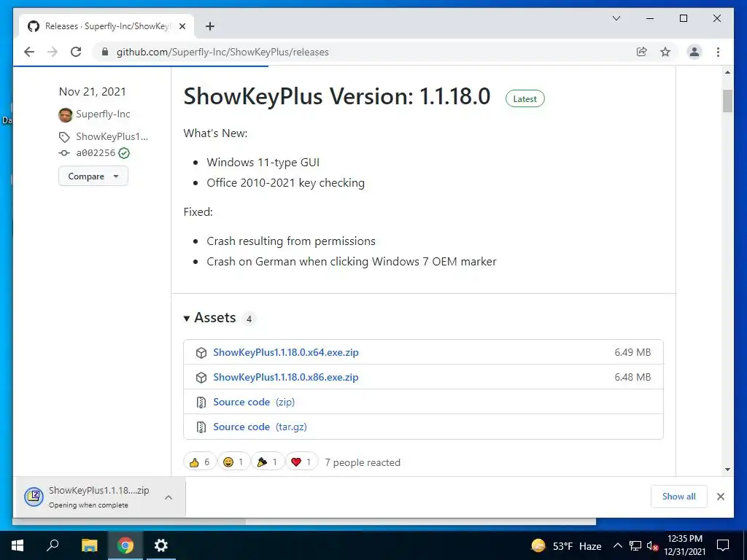Download Source code (tar.gz)
This screenshot has height=560, width=747.
[260, 427]
